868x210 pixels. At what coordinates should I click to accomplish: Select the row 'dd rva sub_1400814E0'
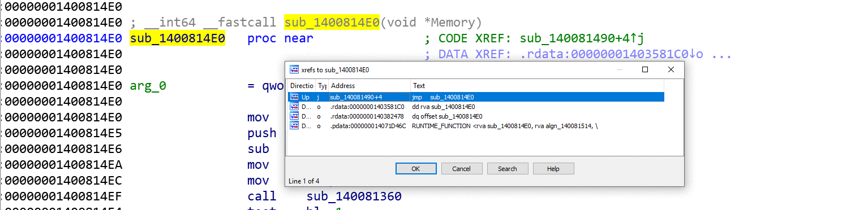point(475,107)
